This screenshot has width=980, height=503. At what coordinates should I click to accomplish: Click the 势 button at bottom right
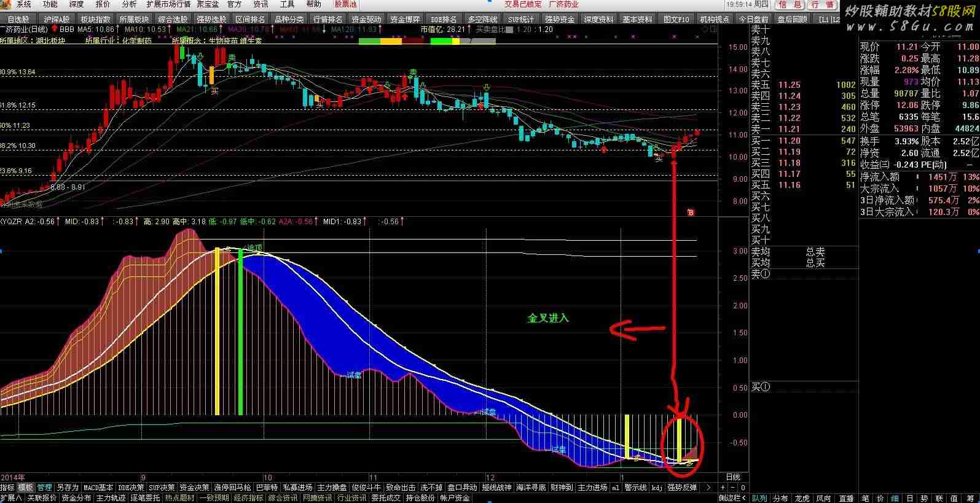click(x=923, y=498)
